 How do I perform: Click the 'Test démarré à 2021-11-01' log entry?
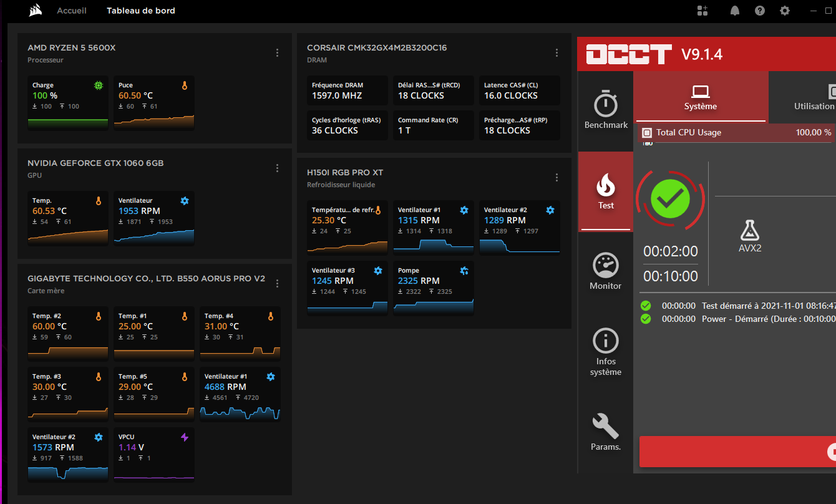click(737, 306)
